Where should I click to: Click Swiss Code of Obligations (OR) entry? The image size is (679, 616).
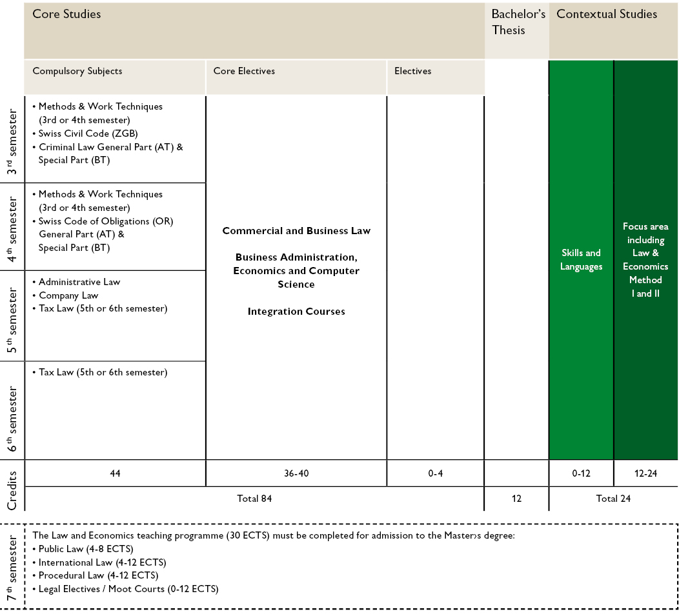106,221
